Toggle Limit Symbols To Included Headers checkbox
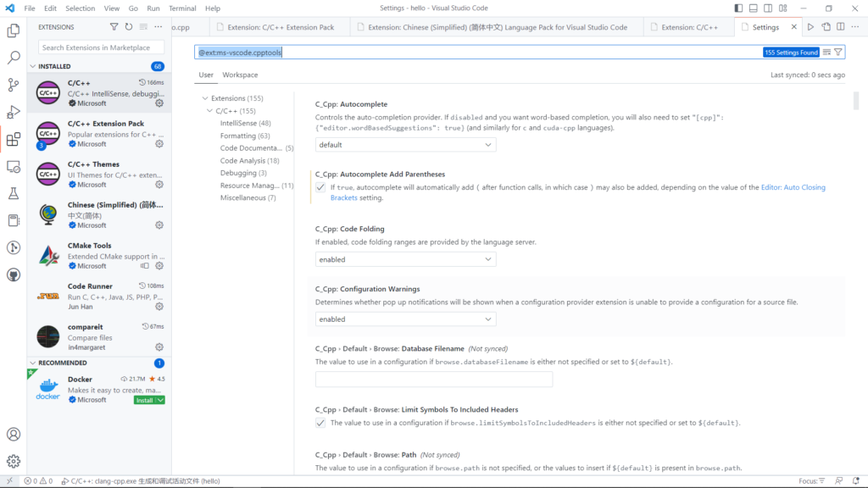868x488 pixels. click(x=320, y=423)
